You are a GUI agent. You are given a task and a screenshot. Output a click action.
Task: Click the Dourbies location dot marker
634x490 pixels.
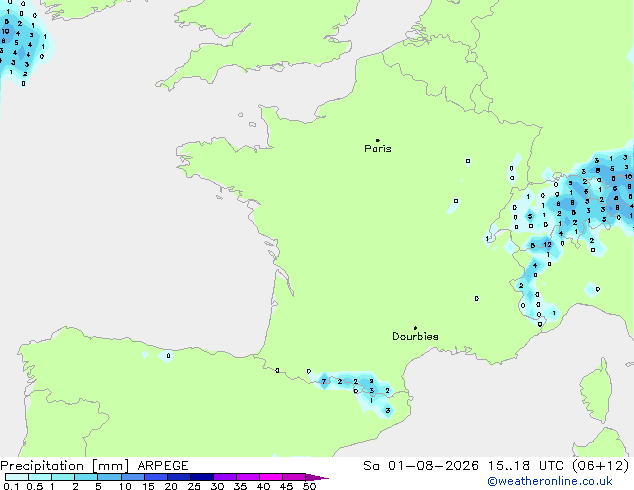click(415, 328)
